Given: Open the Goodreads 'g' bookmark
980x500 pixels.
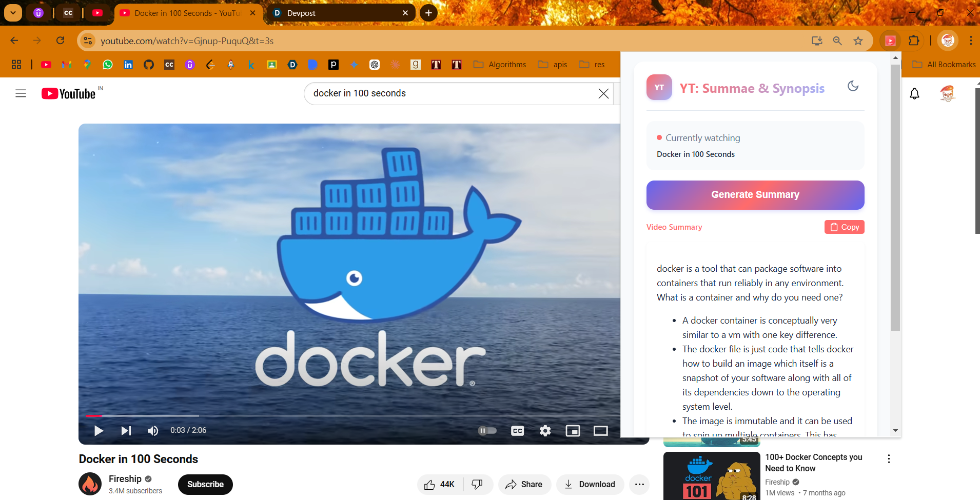Looking at the screenshot, I should click(x=416, y=65).
